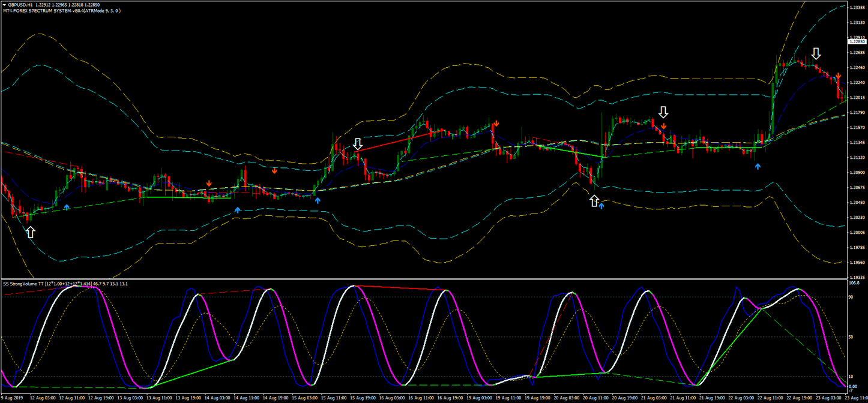Select white down arrow above the 22 Aug peak

(816, 54)
